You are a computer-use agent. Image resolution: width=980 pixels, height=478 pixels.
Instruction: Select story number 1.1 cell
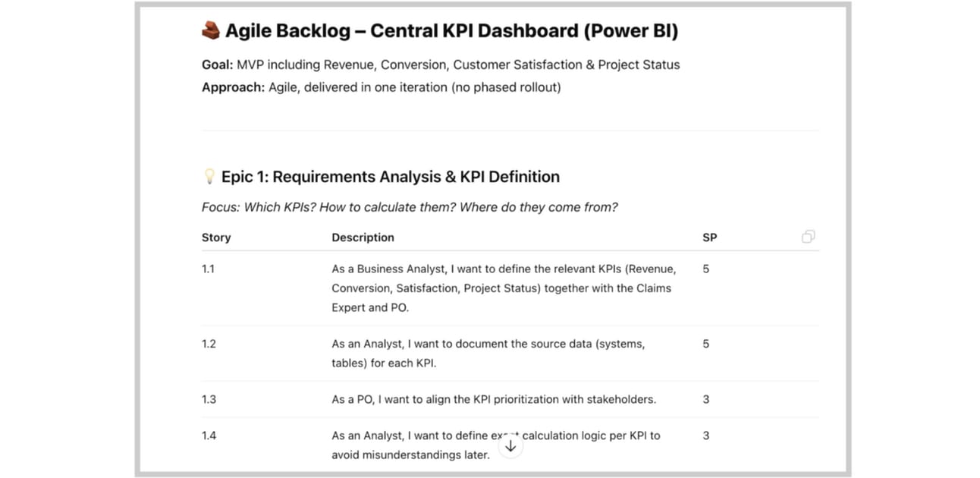(209, 269)
